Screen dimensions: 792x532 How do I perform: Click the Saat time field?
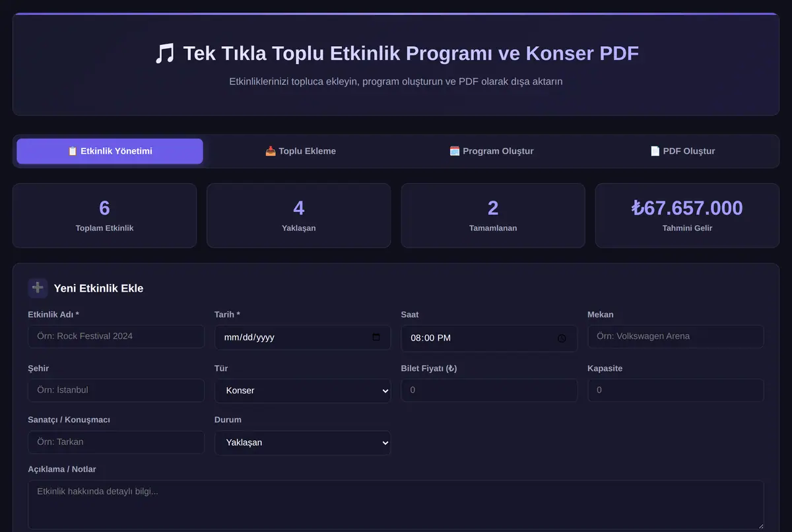489,338
